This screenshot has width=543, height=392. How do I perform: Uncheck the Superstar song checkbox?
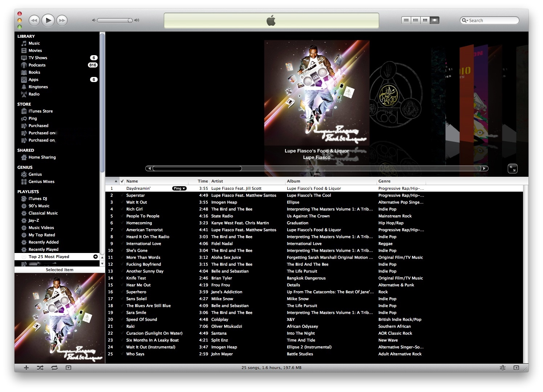point(122,195)
